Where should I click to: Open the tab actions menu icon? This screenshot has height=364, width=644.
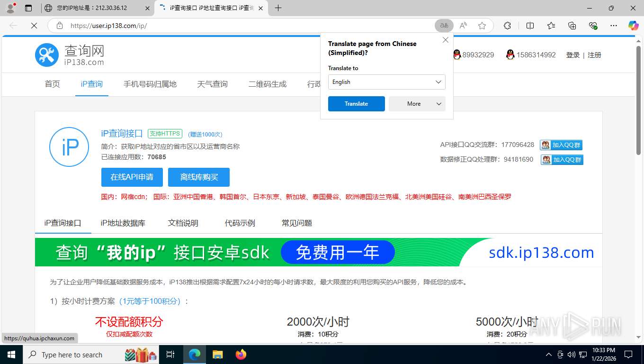click(x=28, y=8)
